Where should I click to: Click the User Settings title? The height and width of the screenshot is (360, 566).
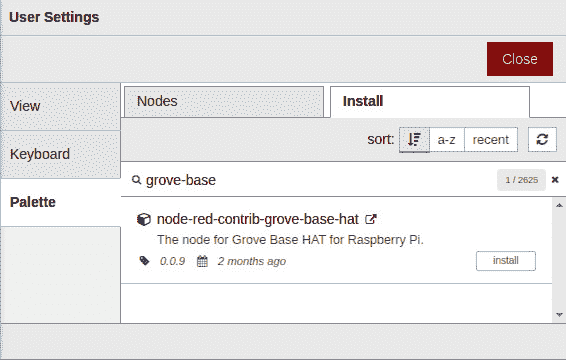pos(54,17)
